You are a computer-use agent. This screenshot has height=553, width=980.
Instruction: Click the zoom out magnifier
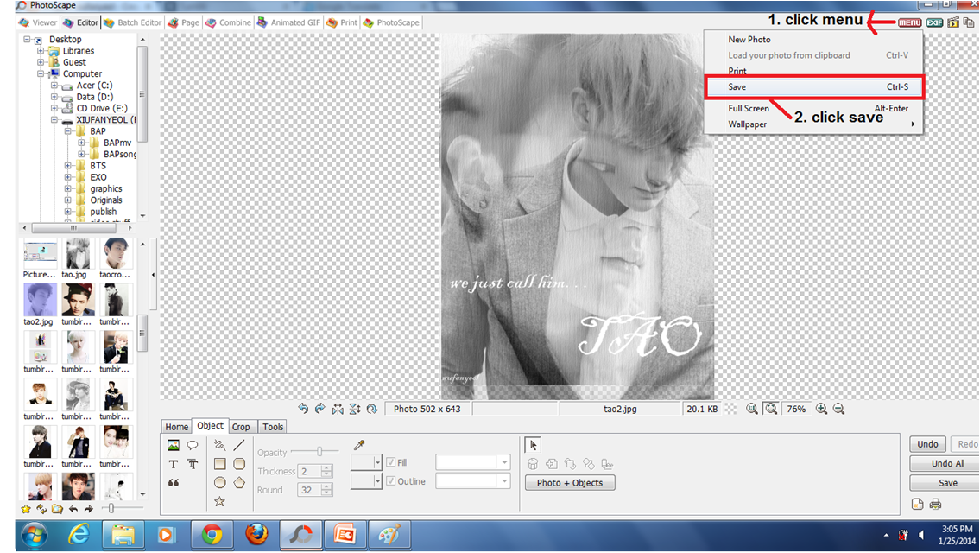[x=838, y=409]
